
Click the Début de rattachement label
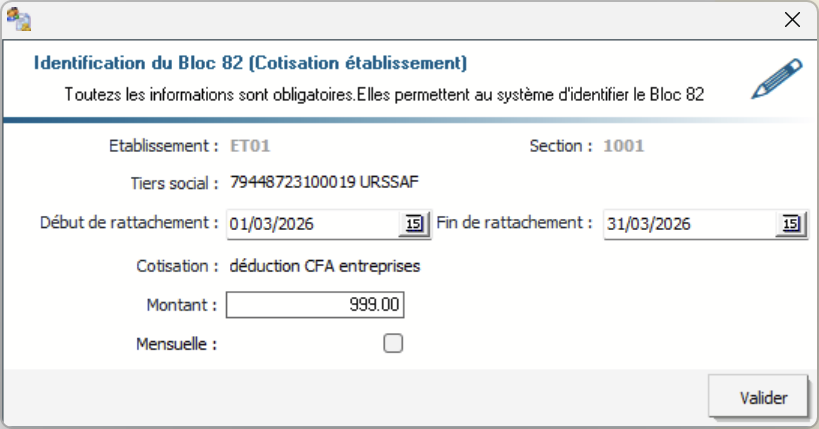tap(130, 222)
